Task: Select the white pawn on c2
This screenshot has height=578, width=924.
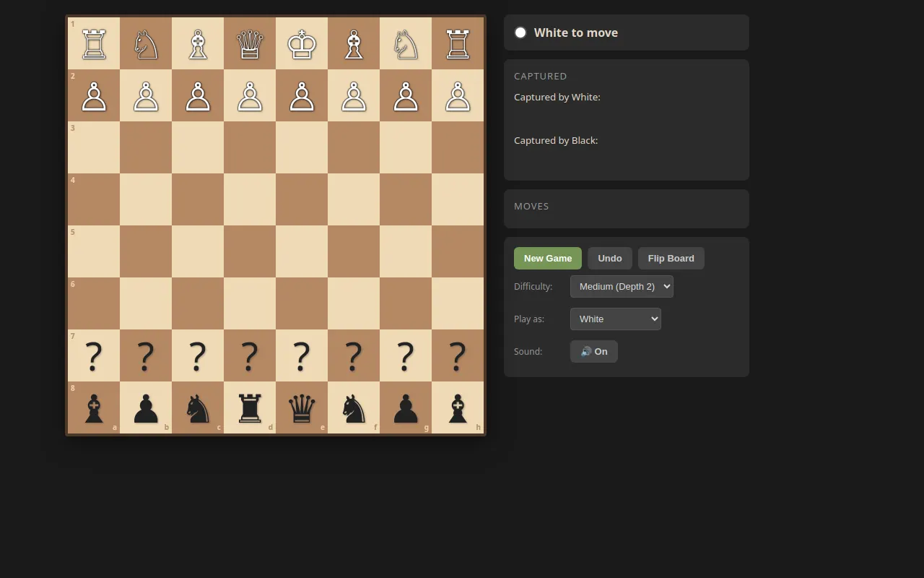Action: click(x=198, y=95)
